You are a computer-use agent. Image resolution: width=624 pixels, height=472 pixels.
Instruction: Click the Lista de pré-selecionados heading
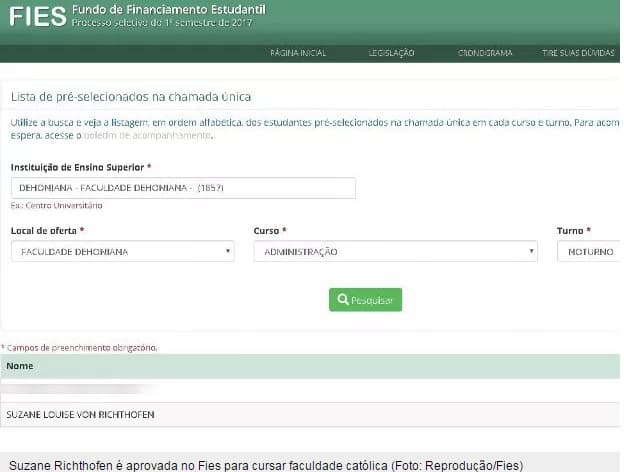[x=131, y=97]
